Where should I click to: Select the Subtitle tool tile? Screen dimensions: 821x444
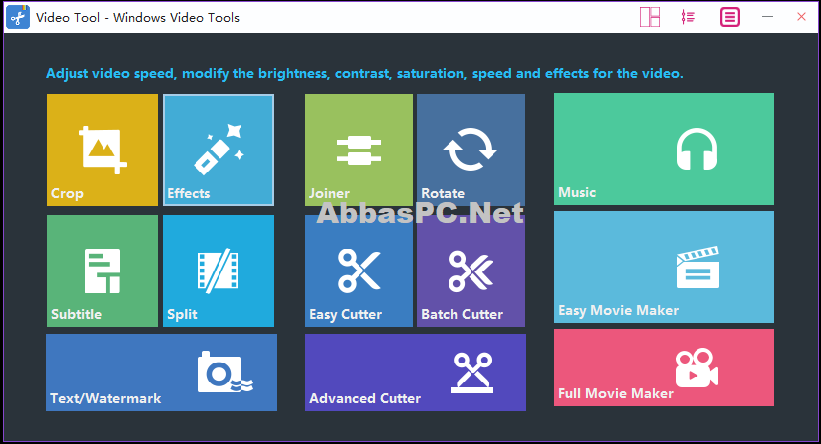(102, 271)
